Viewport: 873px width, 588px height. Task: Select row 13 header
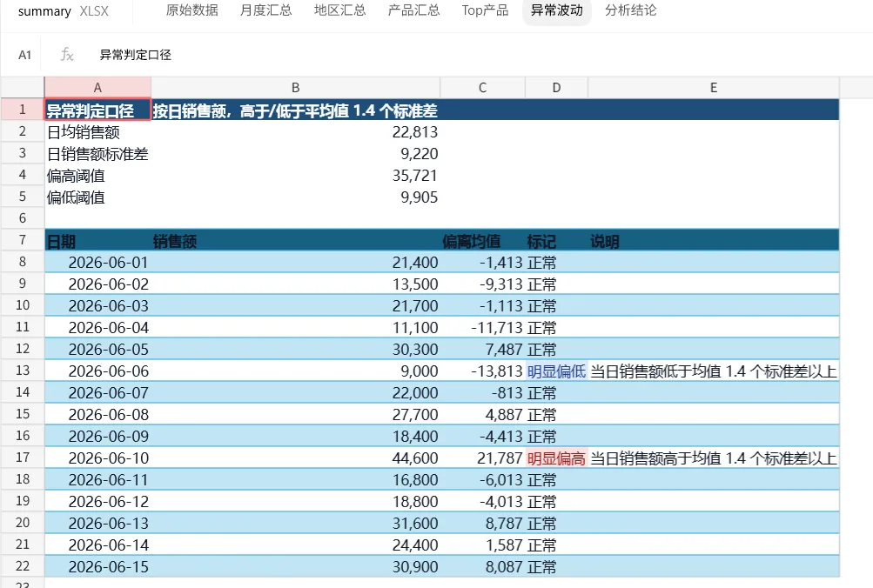click(x=23, y=371)
